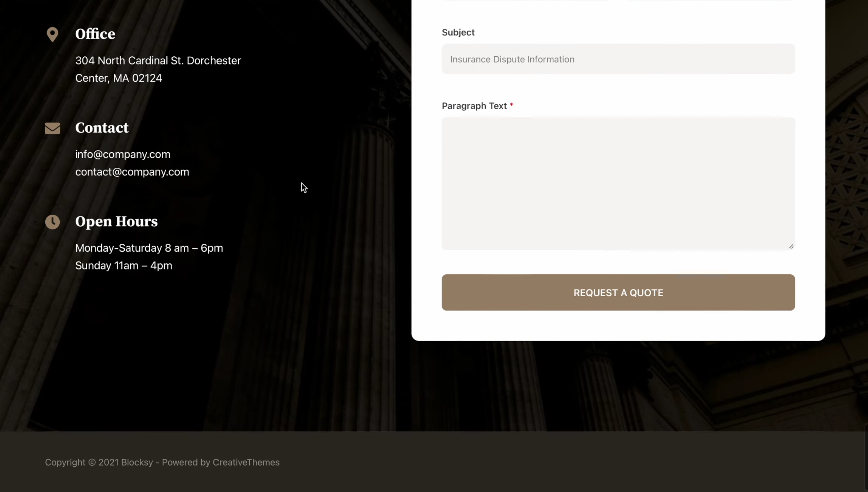
Task: Open the contact@company.com email link
Action: tap(132, 172)
